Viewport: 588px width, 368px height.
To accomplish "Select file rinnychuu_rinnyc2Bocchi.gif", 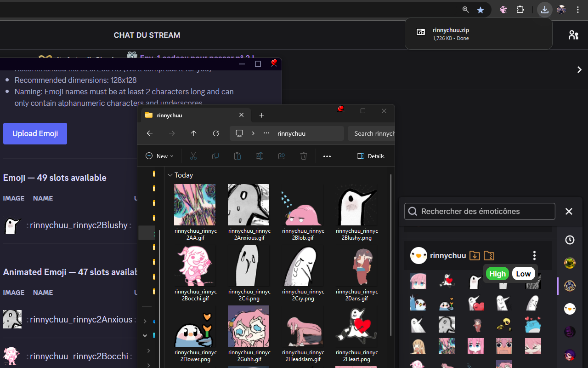I will (x=195, y=273).
